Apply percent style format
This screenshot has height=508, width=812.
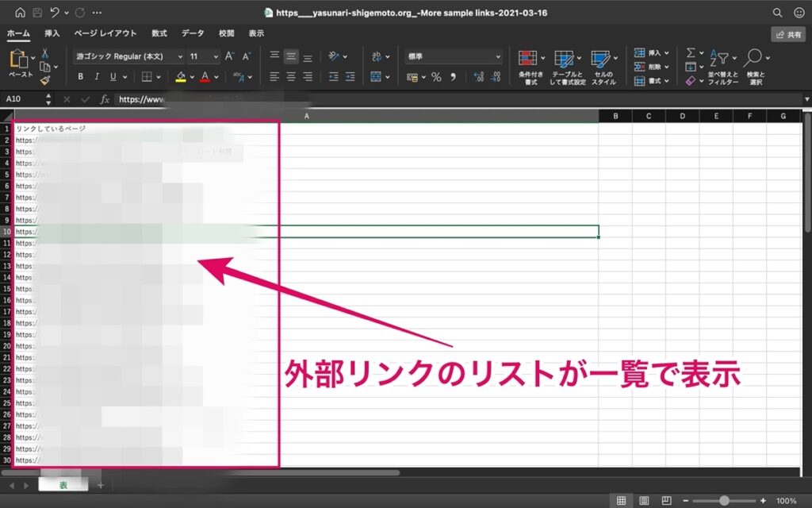[x=437, y=77]
